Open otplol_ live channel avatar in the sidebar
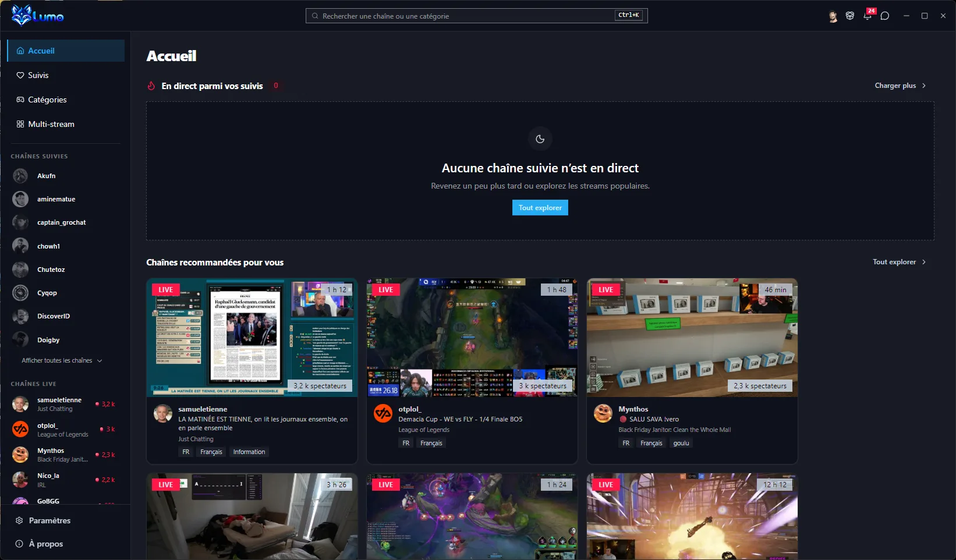Screen dimensions: 956x560 click(x=20, y=430)
